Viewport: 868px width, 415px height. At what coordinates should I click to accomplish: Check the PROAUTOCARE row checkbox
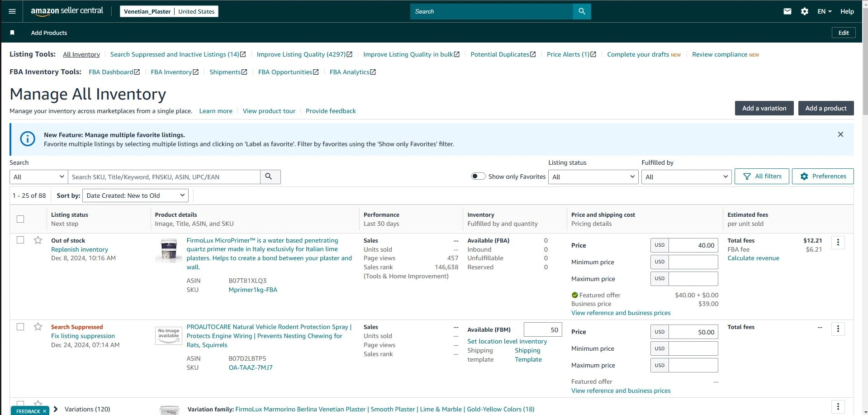pos(20,326)
